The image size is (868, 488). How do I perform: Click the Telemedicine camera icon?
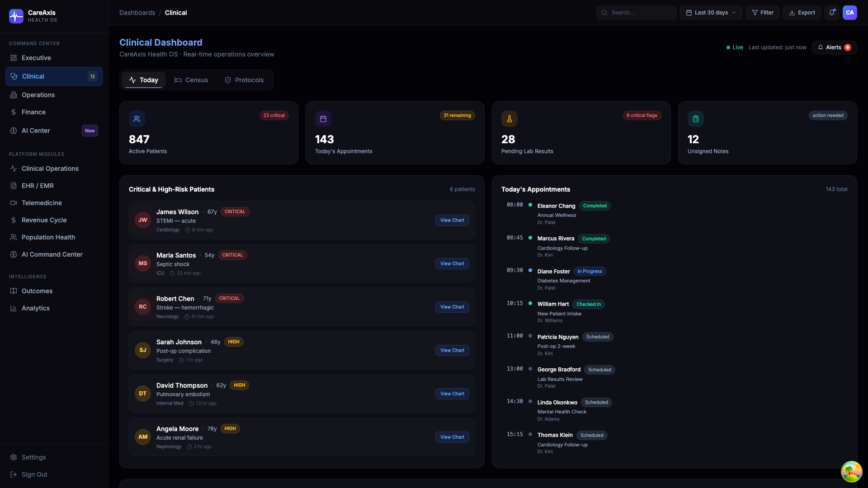[x=14, y=203]
